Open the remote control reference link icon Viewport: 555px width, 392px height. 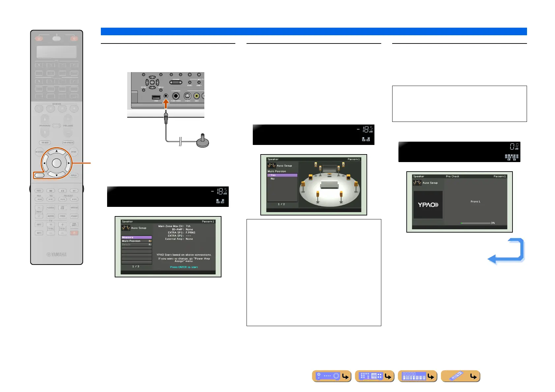[460, 376]
